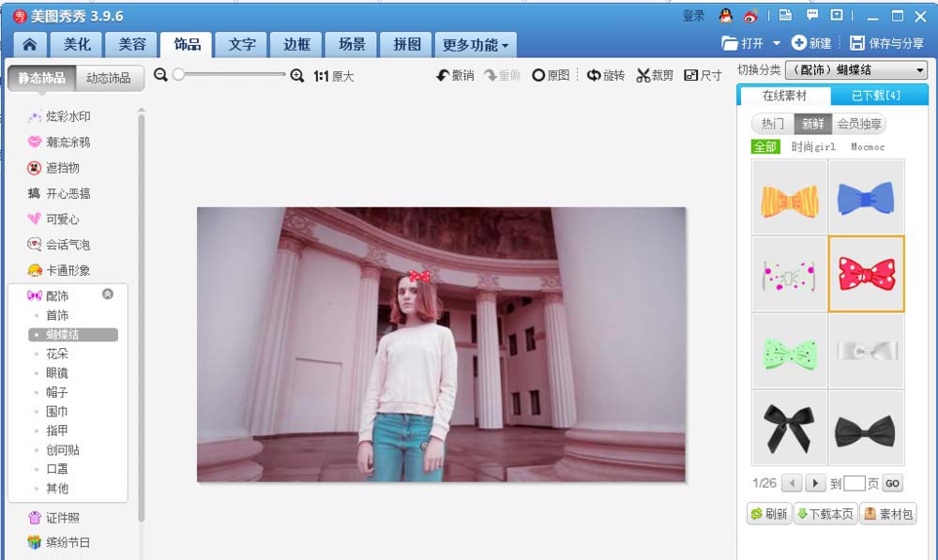Select the 热门 filter
Viewport: 938px width, 560px height.
coord(772,124)
